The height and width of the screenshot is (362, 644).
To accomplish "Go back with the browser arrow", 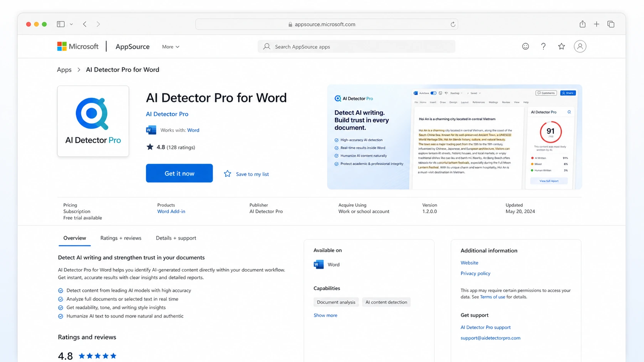I will pos(85,24).
